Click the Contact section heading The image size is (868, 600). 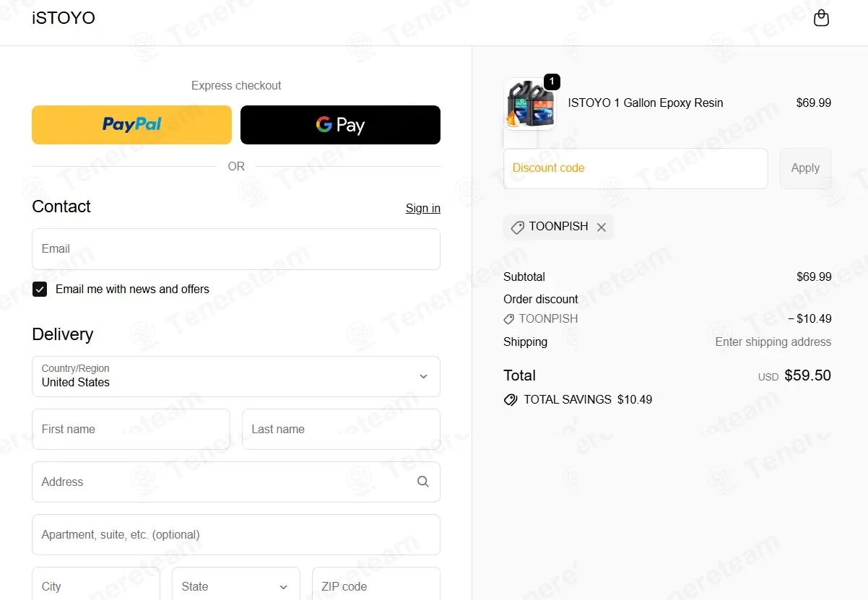(x=61, y=206)
